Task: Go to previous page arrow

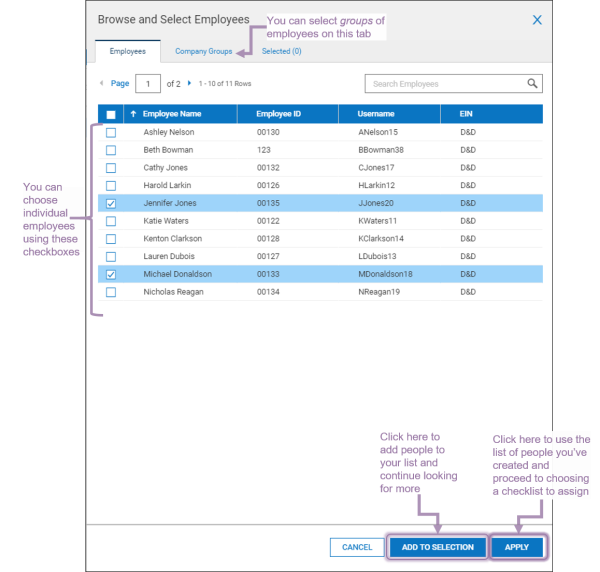Action: (x=101, y=83)
